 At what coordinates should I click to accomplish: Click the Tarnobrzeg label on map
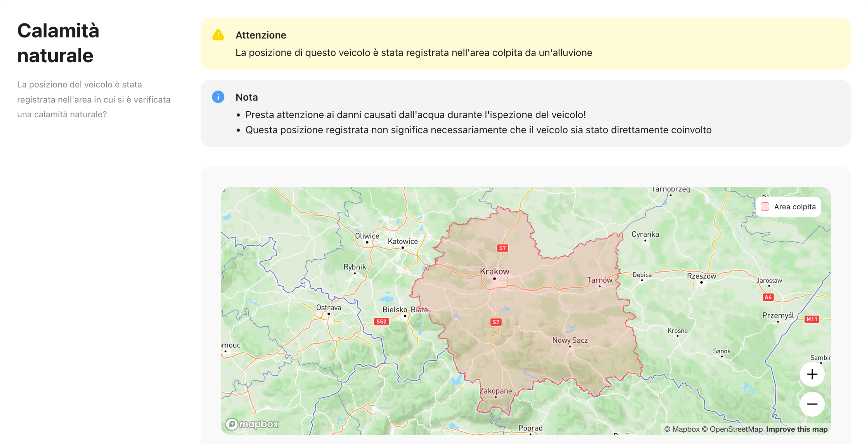click(670, 189)
